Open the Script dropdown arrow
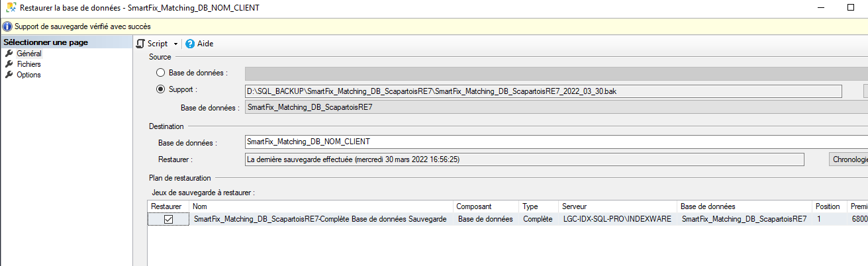 pos(176,44)
